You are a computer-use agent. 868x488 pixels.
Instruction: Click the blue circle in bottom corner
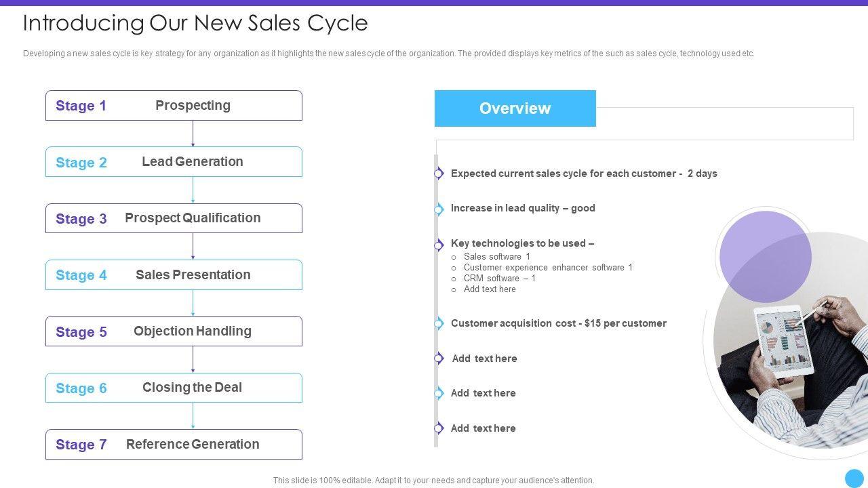[854, 478]
